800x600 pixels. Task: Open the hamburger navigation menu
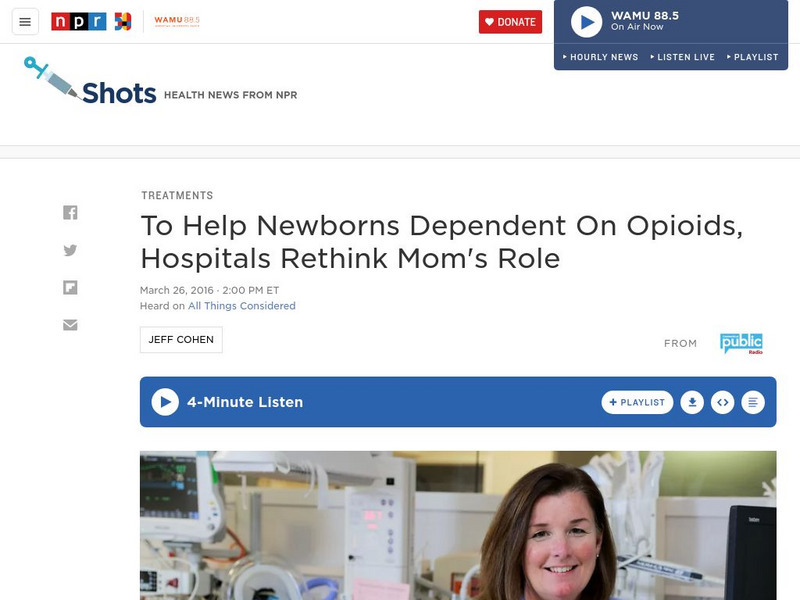(25, 22)
